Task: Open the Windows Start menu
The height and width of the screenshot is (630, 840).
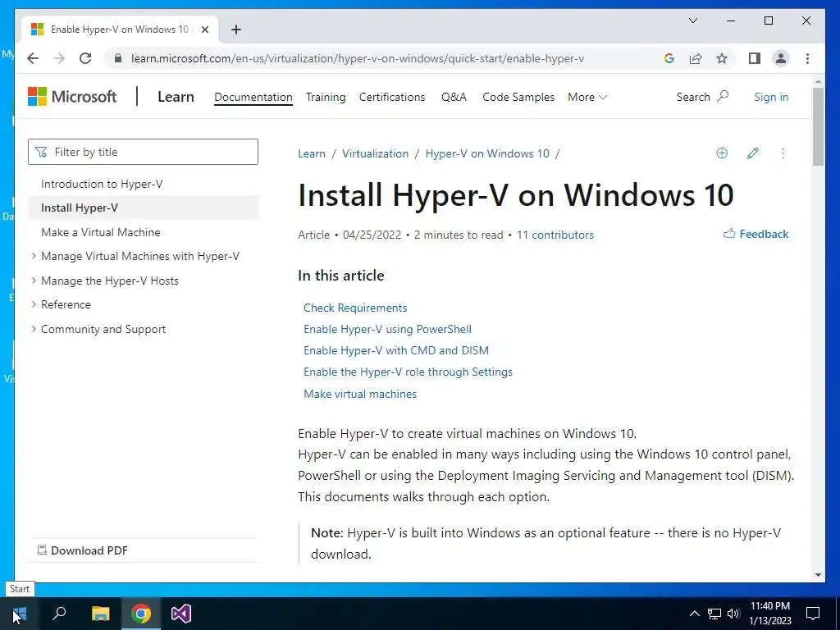Action: pyautogui.click(x=20, y=614)
